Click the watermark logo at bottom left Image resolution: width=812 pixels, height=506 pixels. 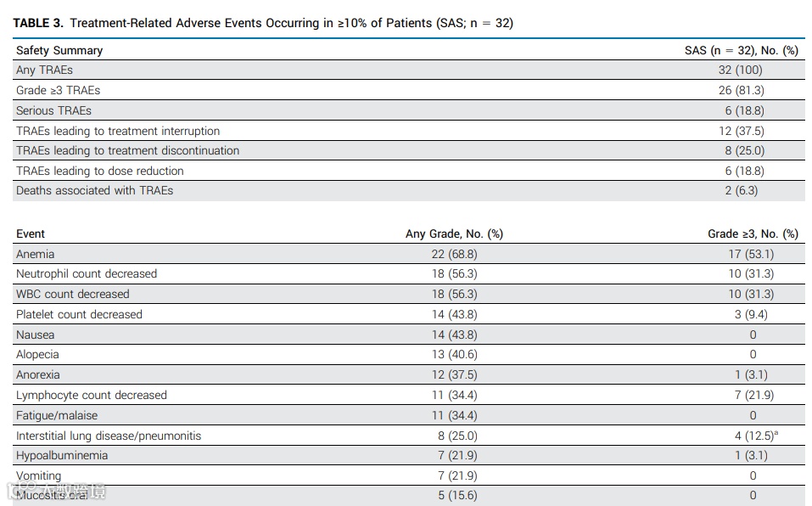[56, 491]
